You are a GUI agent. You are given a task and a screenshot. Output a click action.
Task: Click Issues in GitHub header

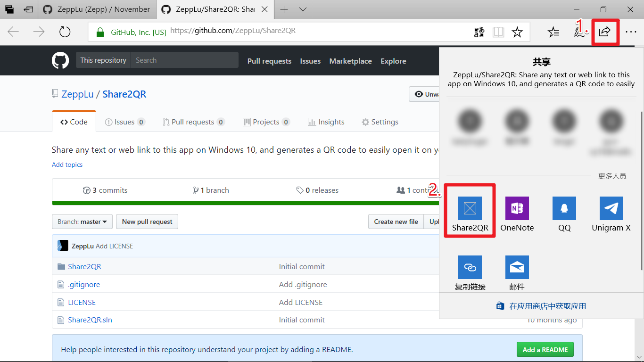[310, 61]
